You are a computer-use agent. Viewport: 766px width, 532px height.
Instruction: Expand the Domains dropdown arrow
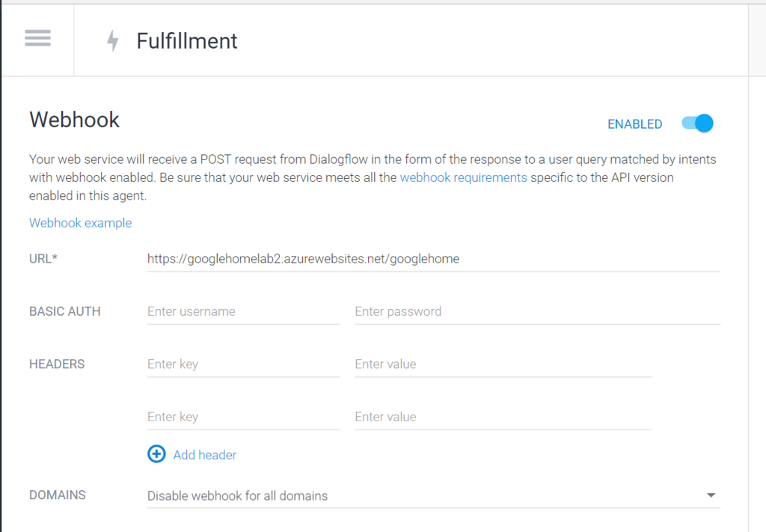(x=711, y=495)
